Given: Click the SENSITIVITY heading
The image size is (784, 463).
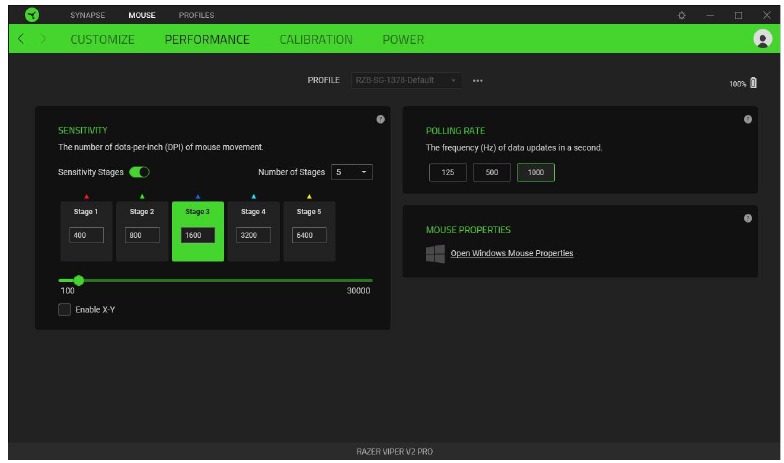Looking at the screenshot, I should (82, 130).
